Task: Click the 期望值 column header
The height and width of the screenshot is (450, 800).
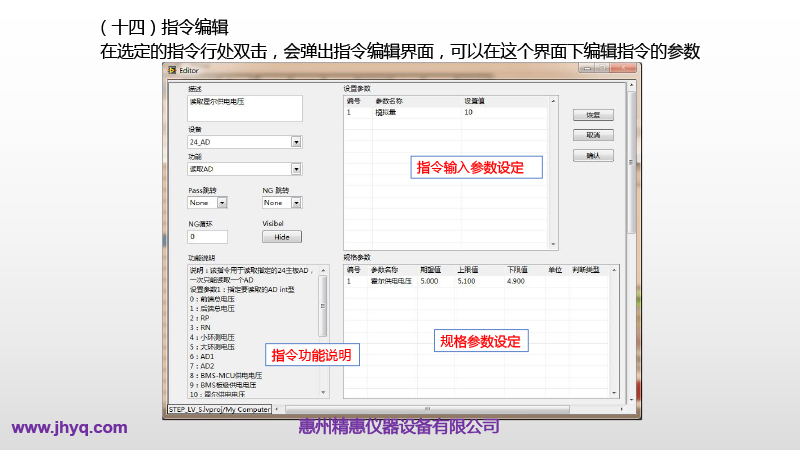Action: (431, 270)
